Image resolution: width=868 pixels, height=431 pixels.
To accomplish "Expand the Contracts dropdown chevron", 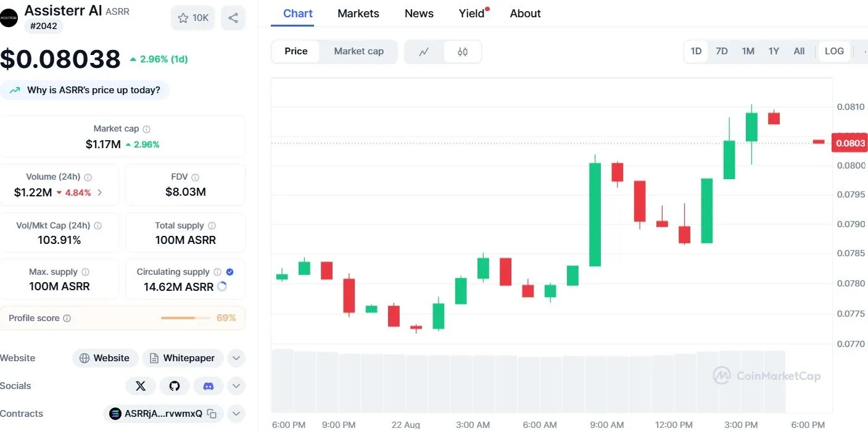I will point(236,414).
